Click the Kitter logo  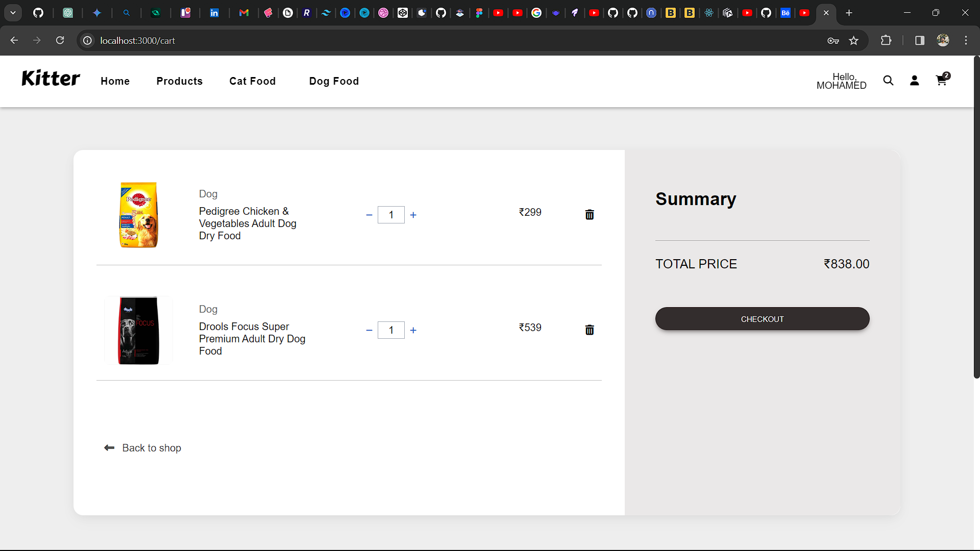click(x=51, y=78)
